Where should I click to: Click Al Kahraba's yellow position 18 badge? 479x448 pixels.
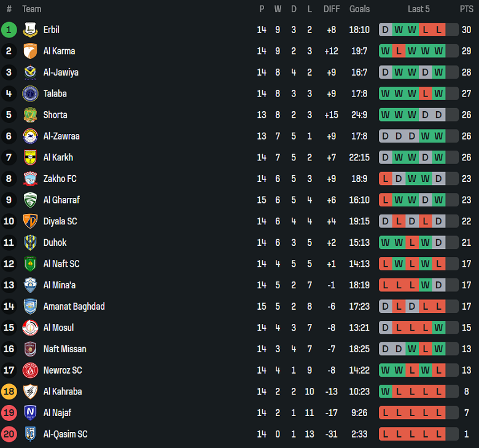(9, 391)
